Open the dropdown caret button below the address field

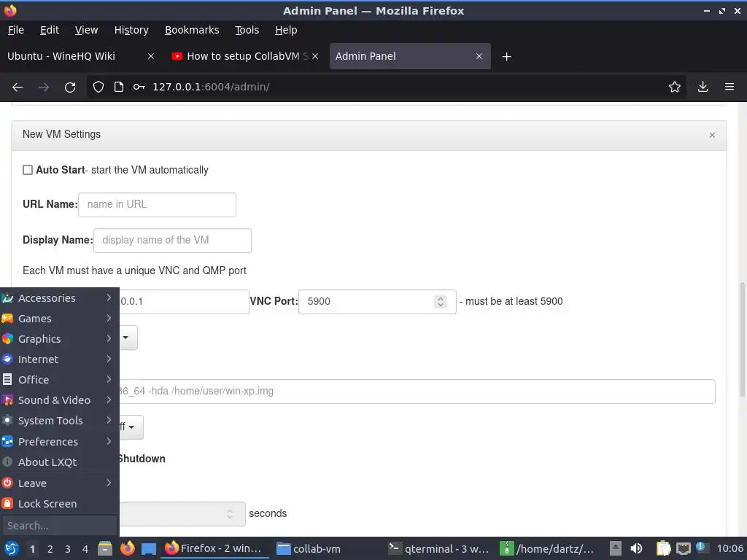pyautogui.click(x=128, y=338)
